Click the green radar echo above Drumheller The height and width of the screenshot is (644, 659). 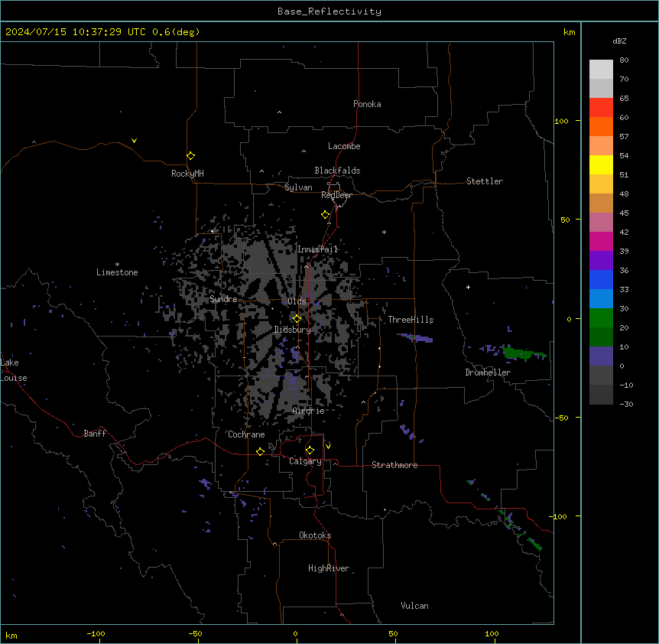tap(523, 353)
